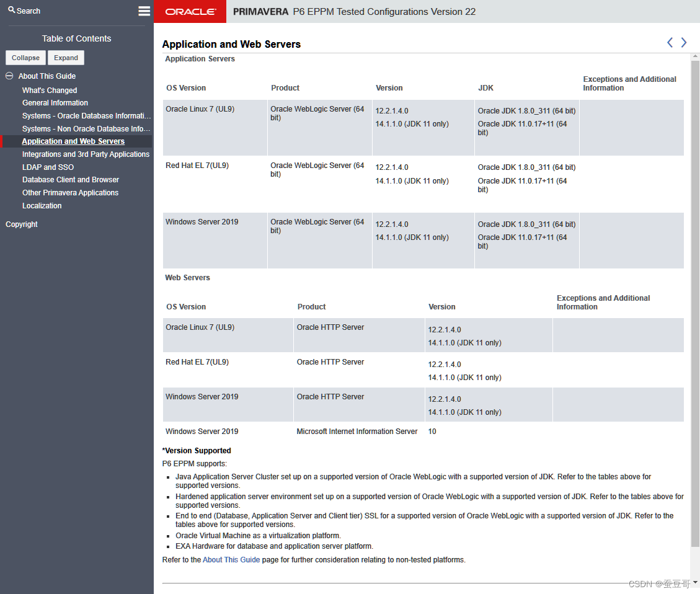Open General Information topic
Image resolution: width=700 pixels, height=594 pixels.
55,103
